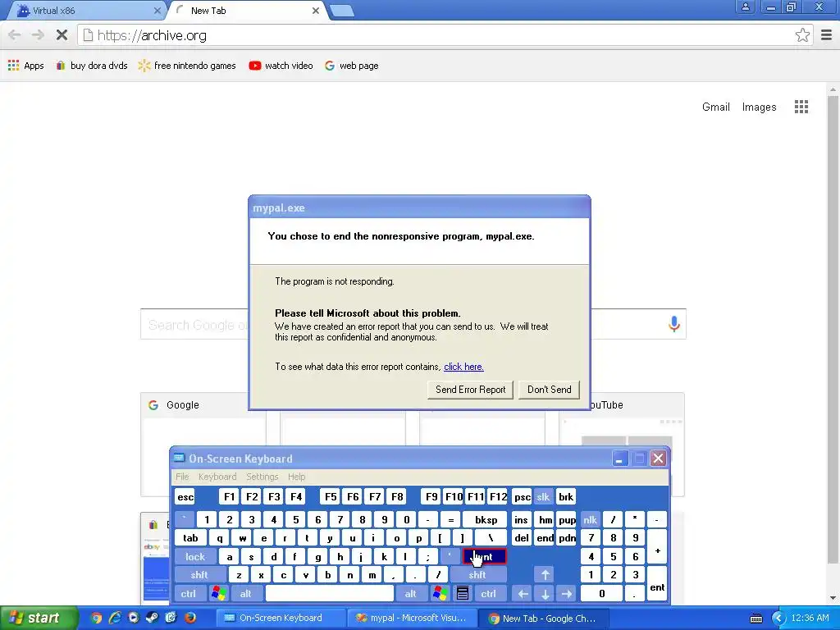Tap the F5 key on On-Screen Keyboard

pyautogui.click(x=331, y=496)
